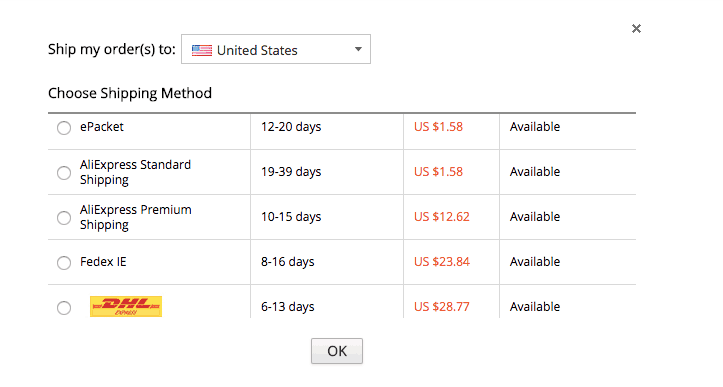This screenshot has width=723, height=387.
Task: Click the US $12.62 price
Action: tap(442, 217)
